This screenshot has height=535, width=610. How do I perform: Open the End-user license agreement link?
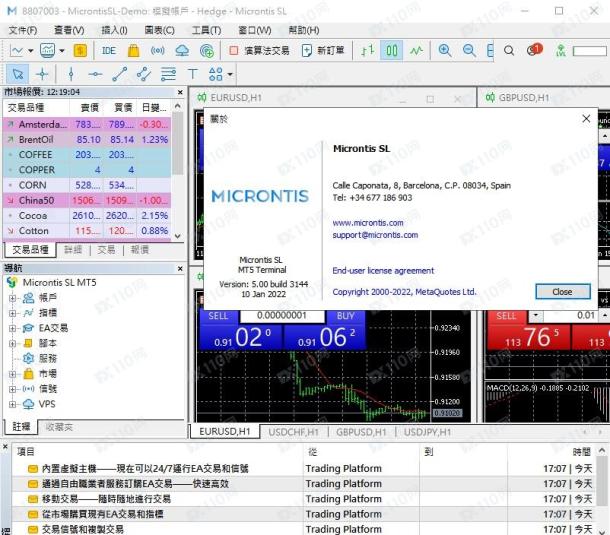(x=383, y=271)
